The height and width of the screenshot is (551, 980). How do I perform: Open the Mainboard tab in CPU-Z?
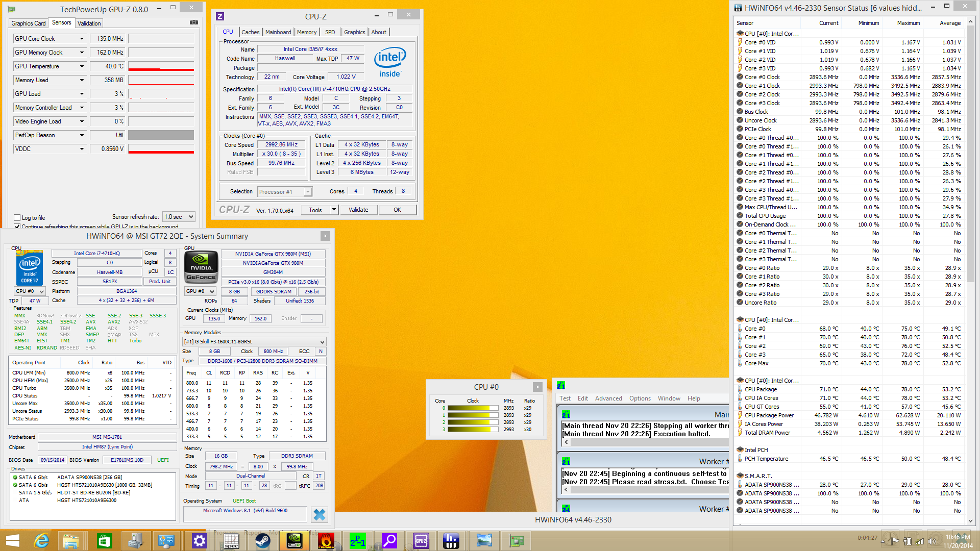coord(278,32)
